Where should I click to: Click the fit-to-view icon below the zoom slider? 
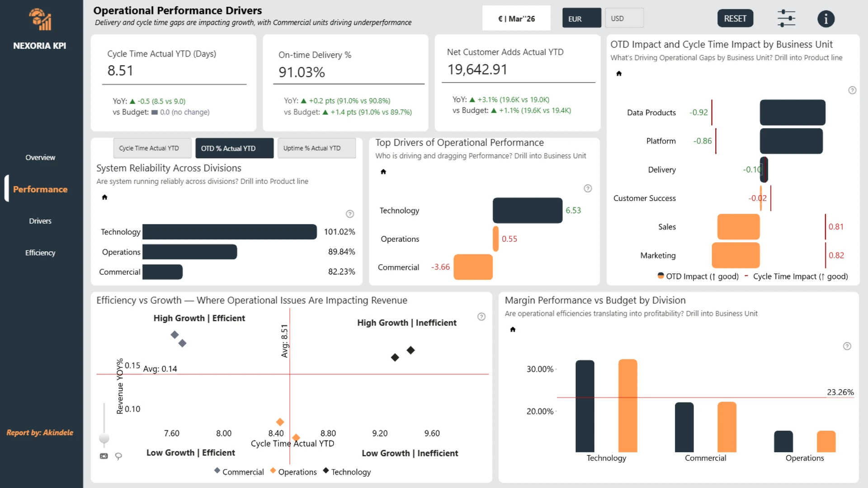104,456
